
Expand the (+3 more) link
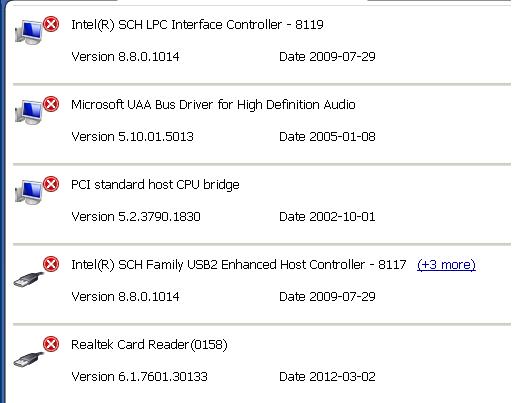coord(446,265)
